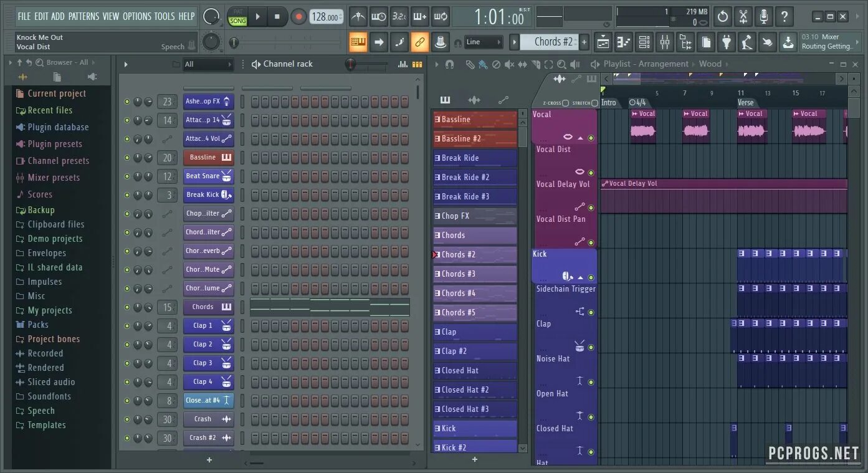Click the help question mark icon
The width and height of the screenshot is (868, 473).
pos(785,17)
